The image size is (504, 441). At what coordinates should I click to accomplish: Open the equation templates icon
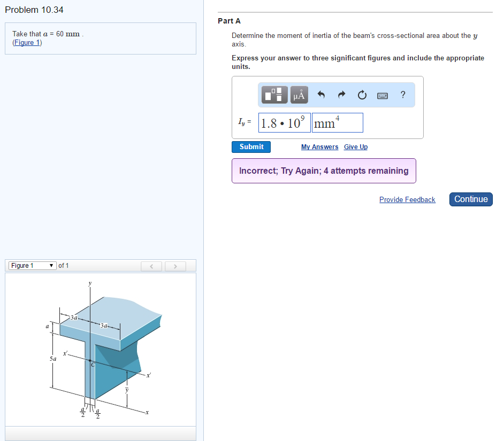click(273, 95)
